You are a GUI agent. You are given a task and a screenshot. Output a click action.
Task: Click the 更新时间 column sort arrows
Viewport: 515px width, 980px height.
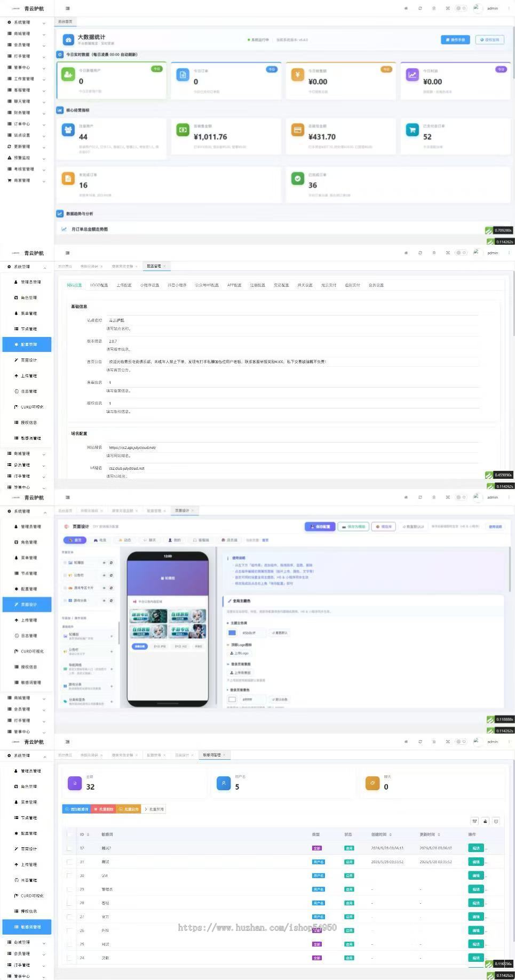pyautogui.click(x=439, y=834)
